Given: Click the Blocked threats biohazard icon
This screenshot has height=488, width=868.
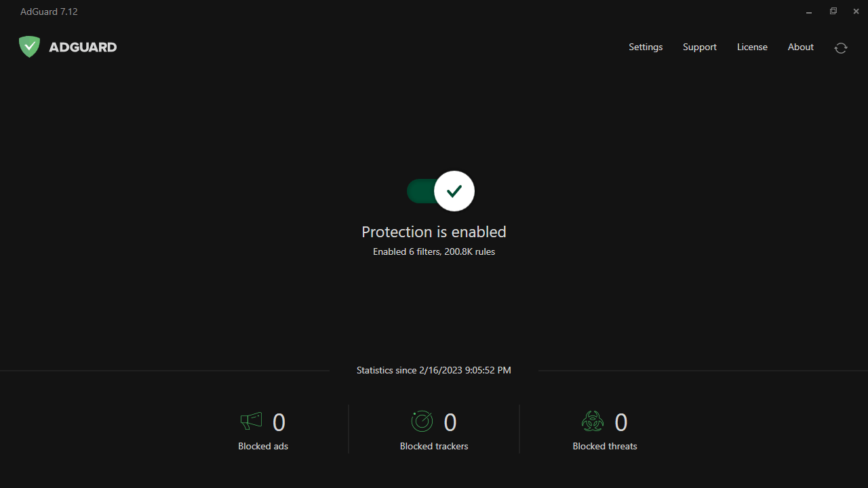Looking at the screenshot, I should tap(593, 422).
